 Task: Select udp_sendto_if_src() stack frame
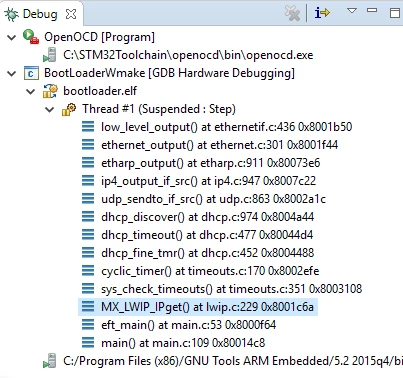pyautogui.click(x=213, y=199)
